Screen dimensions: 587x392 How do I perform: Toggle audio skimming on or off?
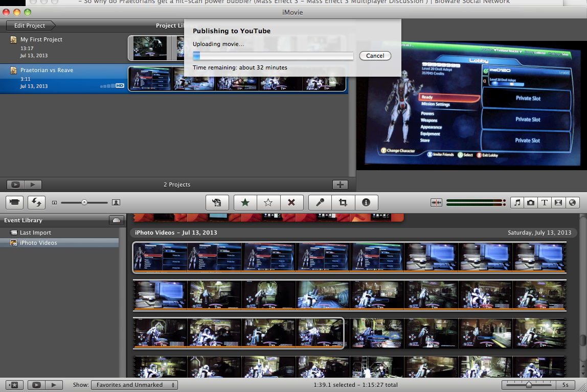point(436,202)
